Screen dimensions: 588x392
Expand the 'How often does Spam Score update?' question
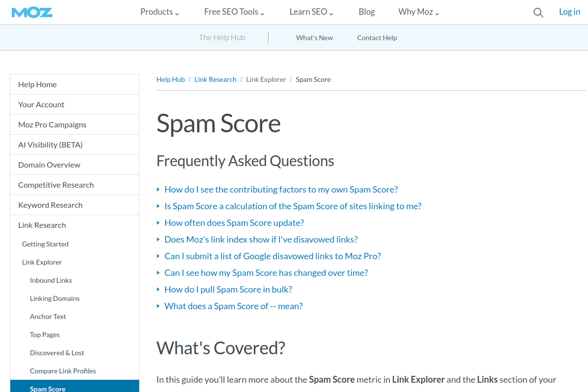tap(234, 222)
